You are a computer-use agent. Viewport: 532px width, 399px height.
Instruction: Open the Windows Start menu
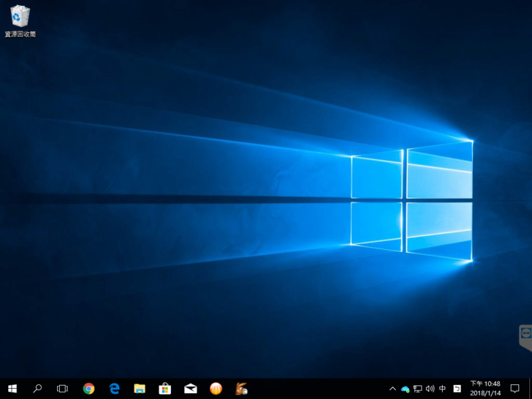(x=12, y=389)
